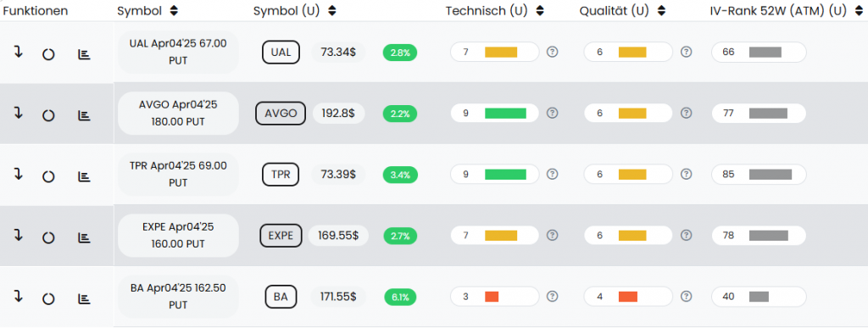868x328 pixels.
Task: Click the circular refresh icon in the EXPE row
Action: tap(48, 238)
